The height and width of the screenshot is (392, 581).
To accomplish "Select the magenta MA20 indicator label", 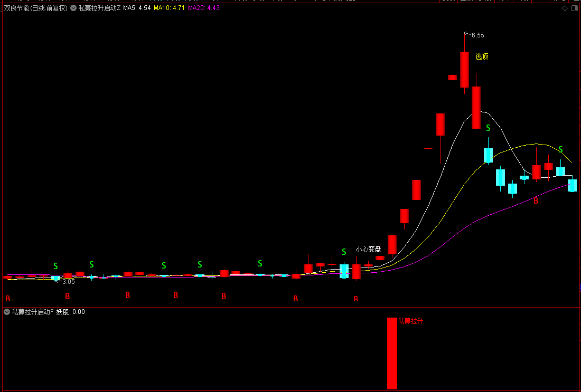I will point(204,8).
